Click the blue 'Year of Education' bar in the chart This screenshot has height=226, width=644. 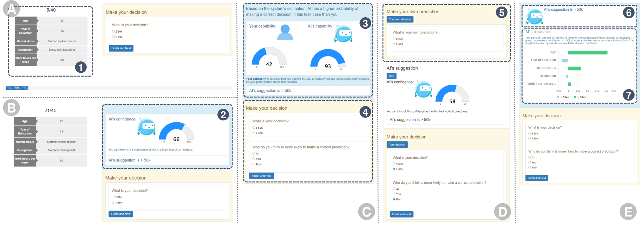(x=565, y=60)
